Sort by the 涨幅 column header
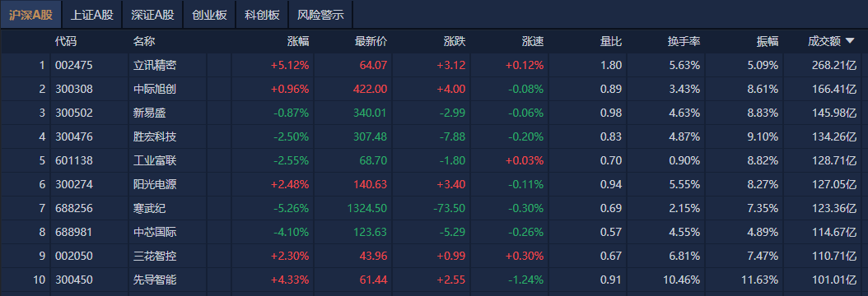 pos(298,41)
